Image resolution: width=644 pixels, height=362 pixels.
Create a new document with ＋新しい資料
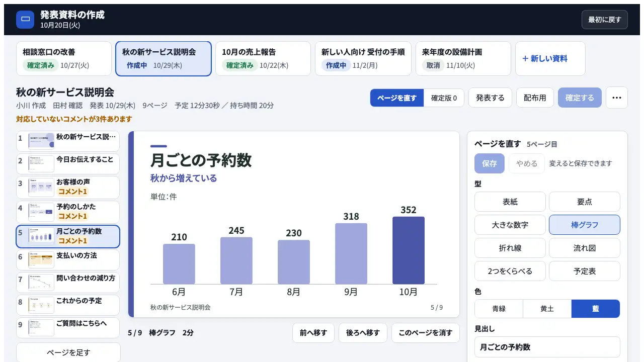tap(550, 58)
